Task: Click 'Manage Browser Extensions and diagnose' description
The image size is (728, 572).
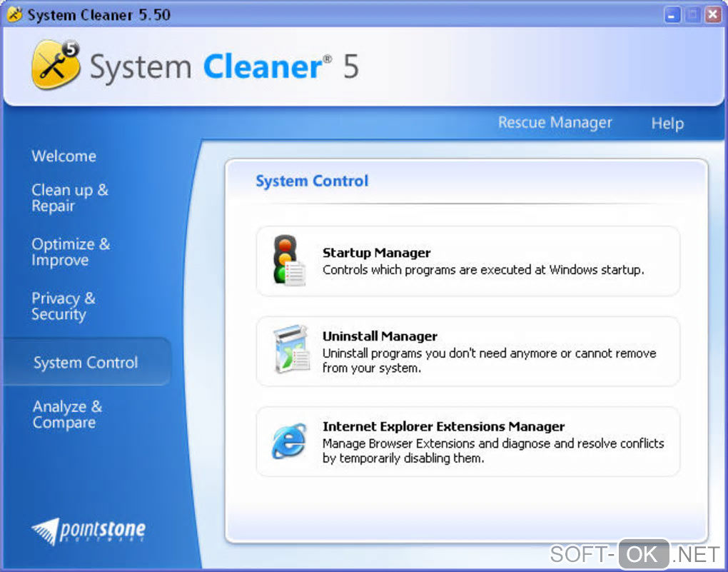Action: click(x=493, y=451)
